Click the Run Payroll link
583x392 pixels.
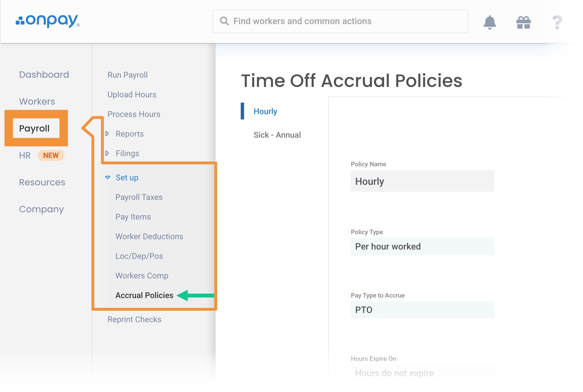[128, 75]
